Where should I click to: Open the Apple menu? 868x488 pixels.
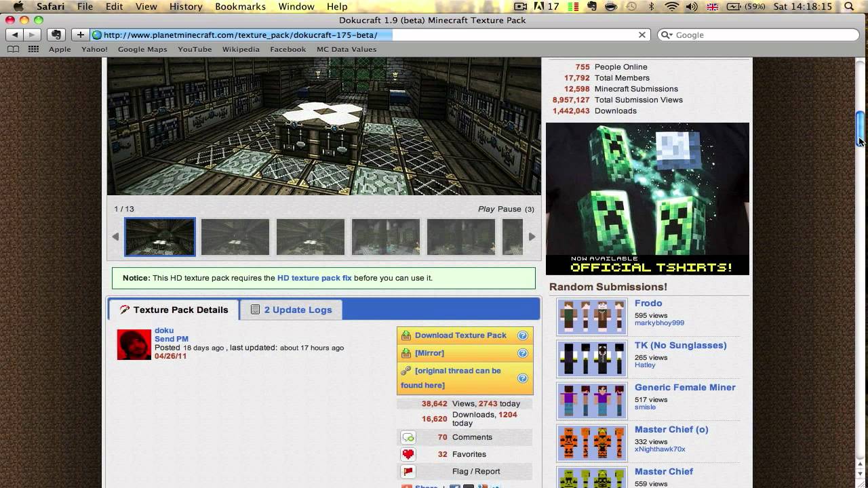[x=18, y=7]
